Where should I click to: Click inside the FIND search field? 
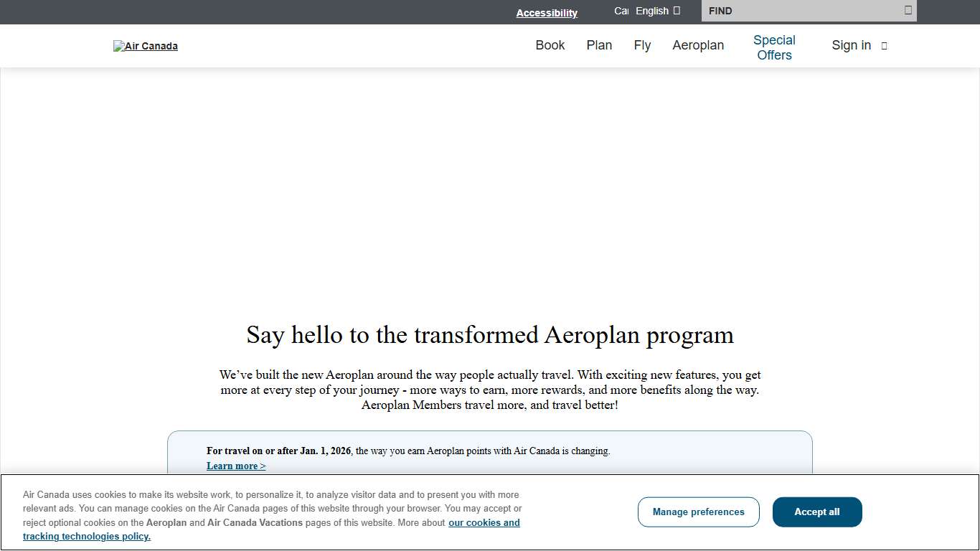[789, 11]
